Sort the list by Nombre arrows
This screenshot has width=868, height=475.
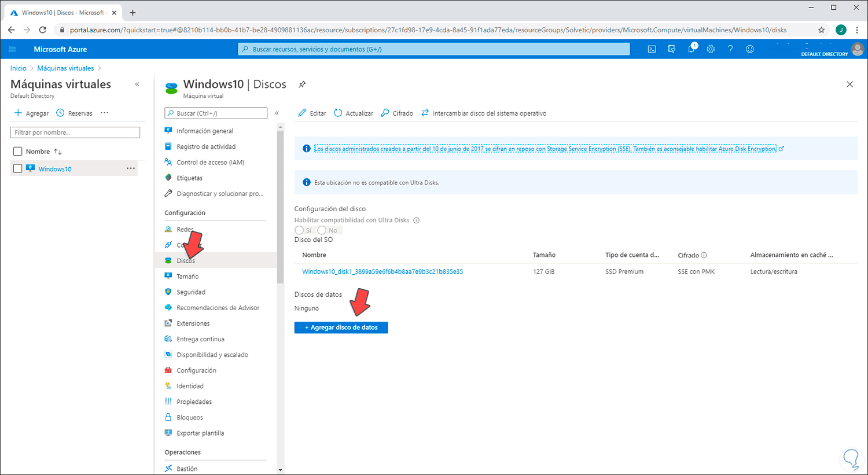58,152
